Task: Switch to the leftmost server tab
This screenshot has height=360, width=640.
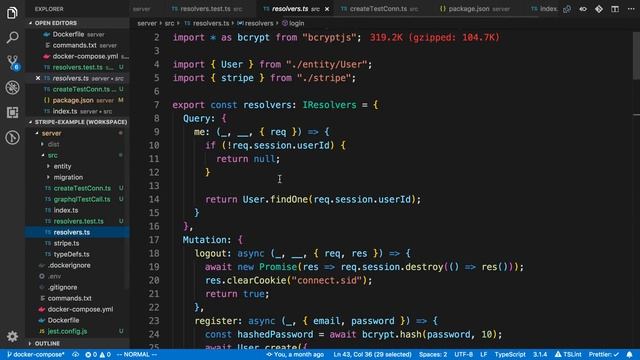Action: tap(142, 9)
